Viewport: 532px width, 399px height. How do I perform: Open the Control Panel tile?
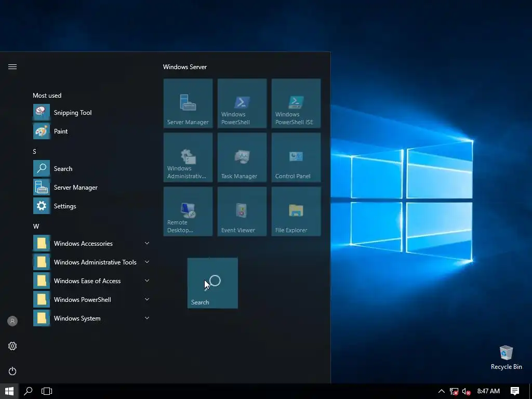pyautogui.click(x=296, y=157)
